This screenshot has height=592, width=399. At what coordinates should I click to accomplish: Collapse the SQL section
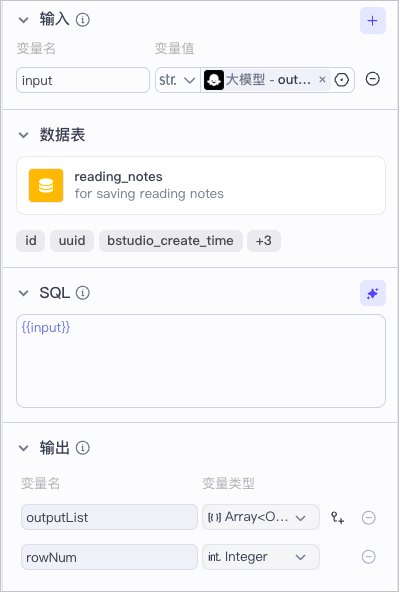(x=24, y=293)
